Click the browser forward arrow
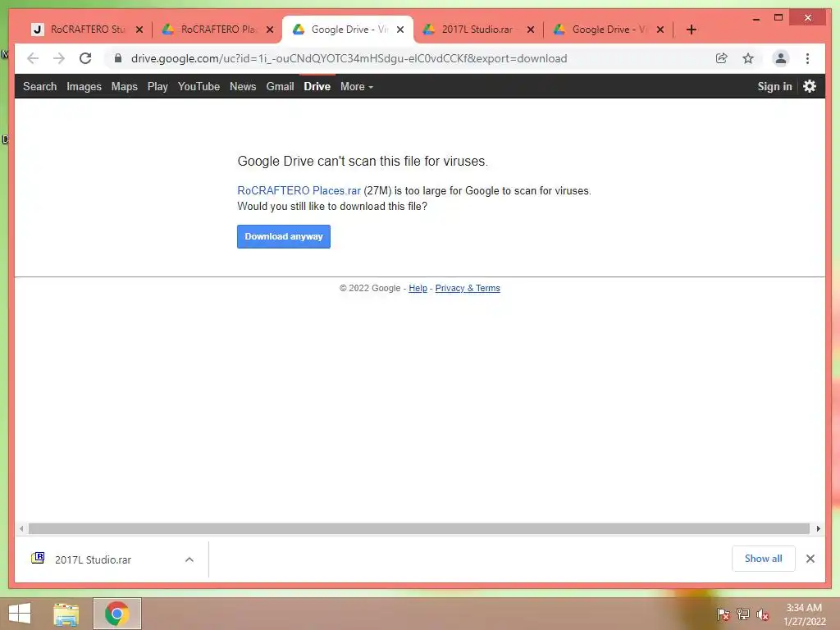The height and width of the screenshot is (630, 840). coord(59,58)
